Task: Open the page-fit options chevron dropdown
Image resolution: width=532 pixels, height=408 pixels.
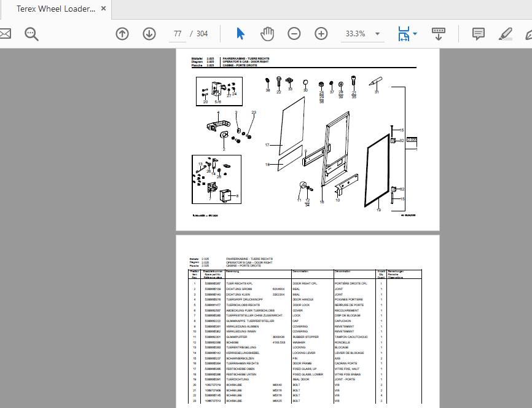Action: (x=414, y=34)
